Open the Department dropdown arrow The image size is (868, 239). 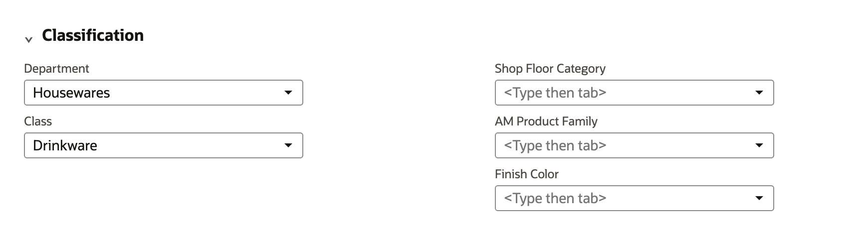point(288,93)
